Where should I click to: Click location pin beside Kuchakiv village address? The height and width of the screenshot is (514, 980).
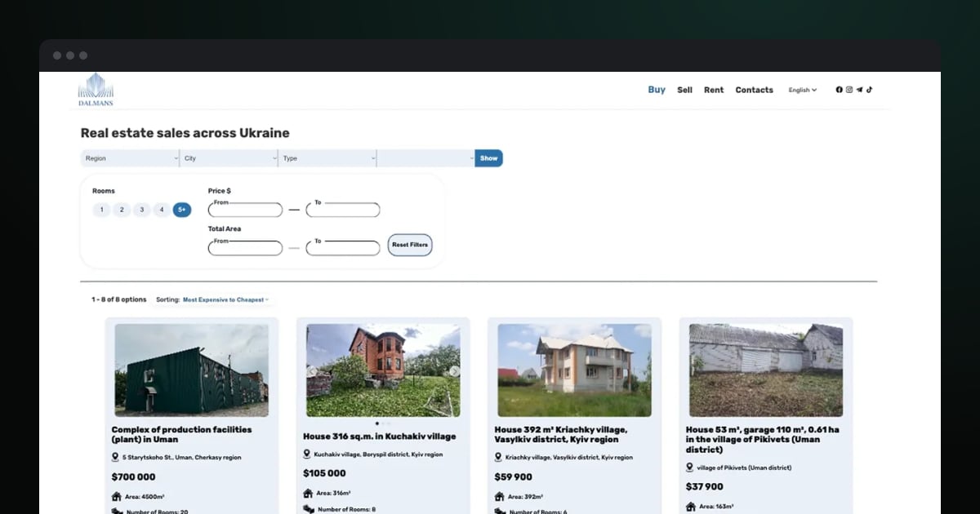[307, 454]
